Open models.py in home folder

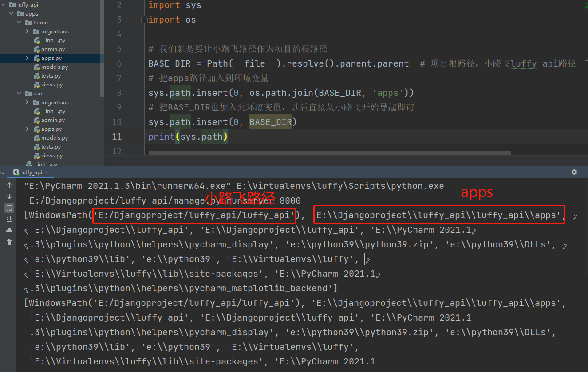point(51,67)
